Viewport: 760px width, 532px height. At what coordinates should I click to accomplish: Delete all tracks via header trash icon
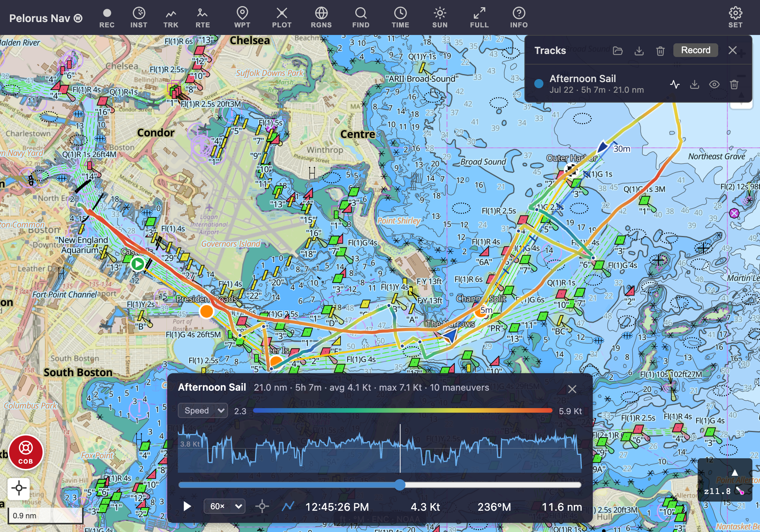660,51
